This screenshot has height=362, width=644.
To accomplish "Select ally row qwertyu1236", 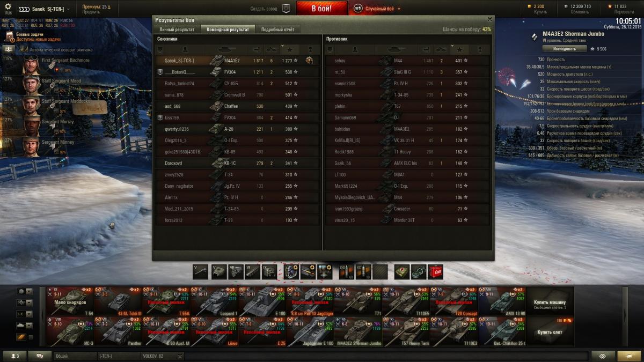I will tap(237, 129).
